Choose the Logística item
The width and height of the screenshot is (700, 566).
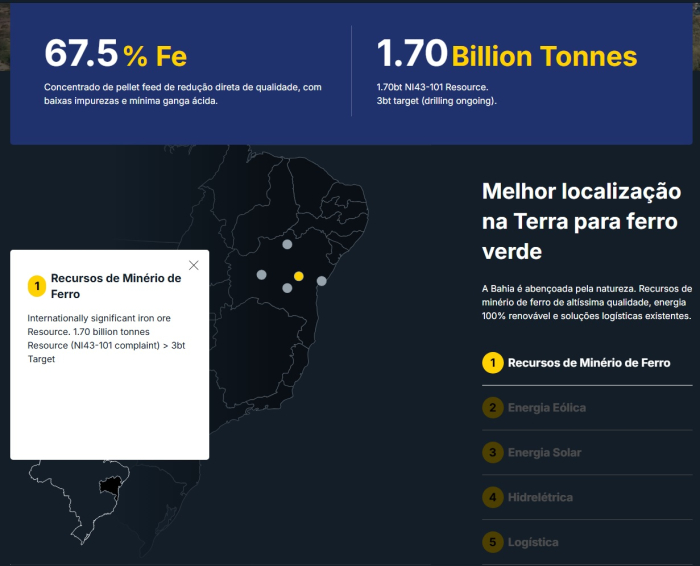coord(533,542)
